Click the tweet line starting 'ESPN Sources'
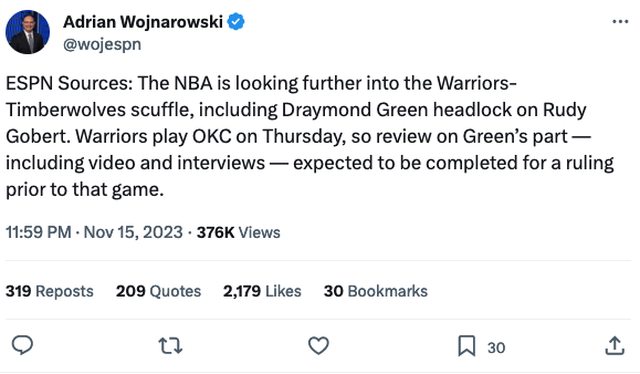The height and width of the screenshot is (374, 640). [x=261, y=83]
